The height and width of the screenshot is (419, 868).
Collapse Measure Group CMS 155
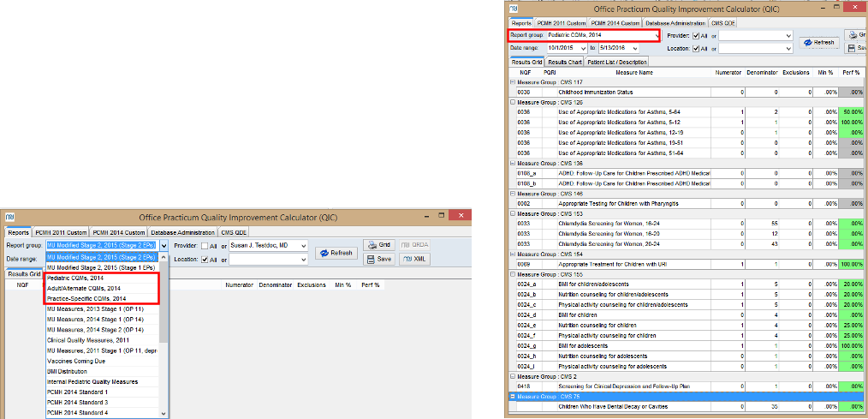(513, 274)
